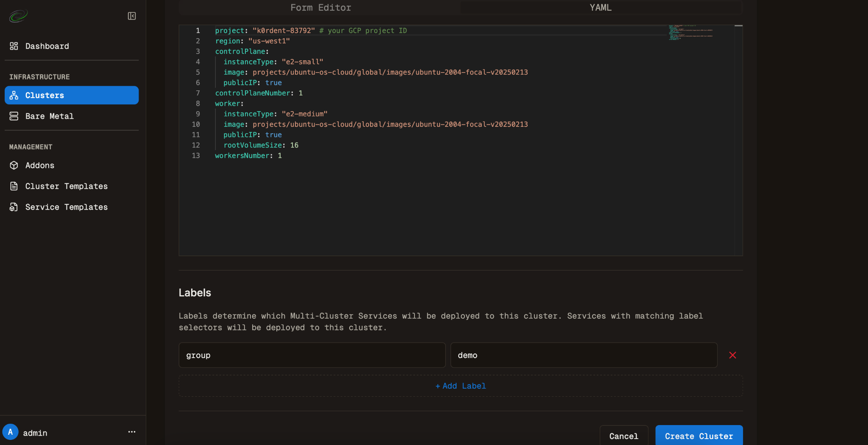Switch to the YAML tab
The width and height of the screenshot is (868, 445).
click(600, 8)
